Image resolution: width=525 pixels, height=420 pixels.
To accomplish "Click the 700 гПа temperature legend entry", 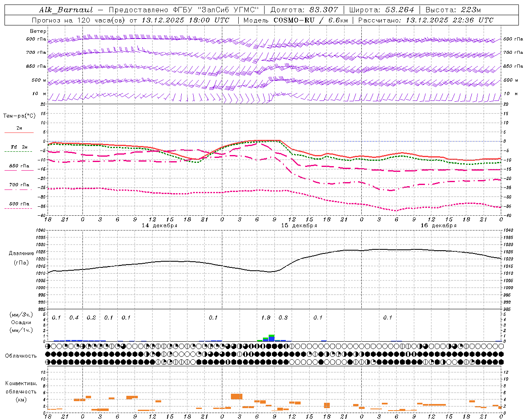I will [19, 185].
